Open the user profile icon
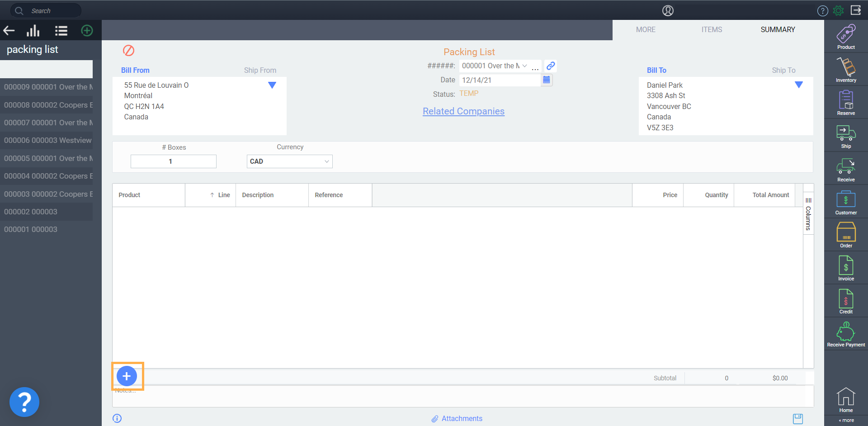This screenshot has width=868, height=426. (x=668, y=10)
